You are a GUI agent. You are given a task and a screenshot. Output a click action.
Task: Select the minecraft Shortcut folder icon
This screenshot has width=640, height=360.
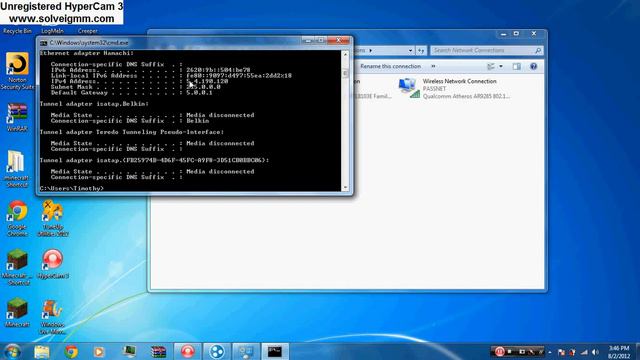pyautogui.click(x=17, y=169)
